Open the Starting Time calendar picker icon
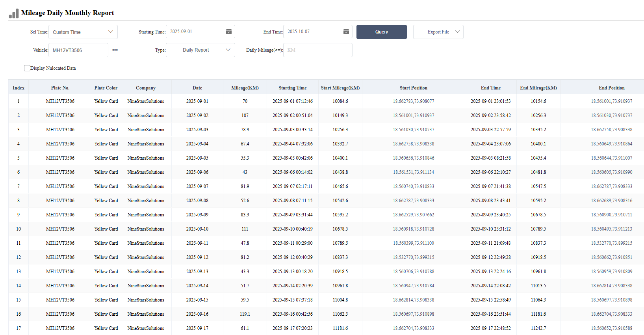The height and width of the screenshot is (335, 644). [x=228, y=32]
